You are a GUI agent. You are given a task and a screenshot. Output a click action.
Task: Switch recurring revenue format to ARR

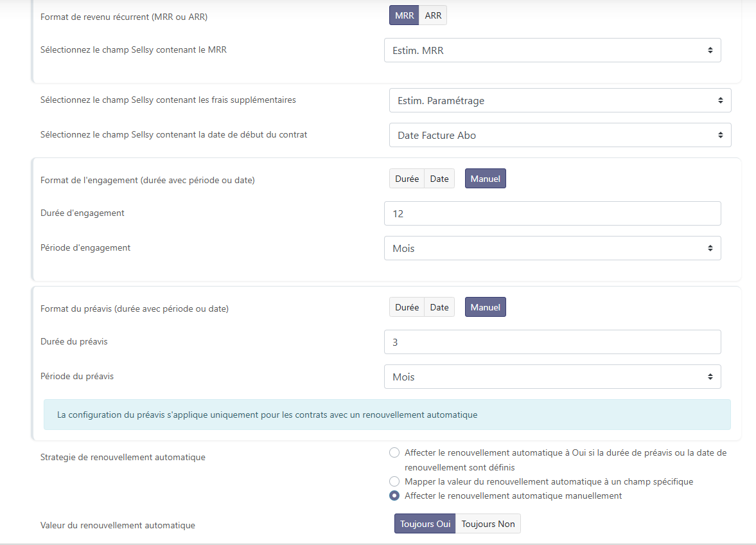[433, 15]
